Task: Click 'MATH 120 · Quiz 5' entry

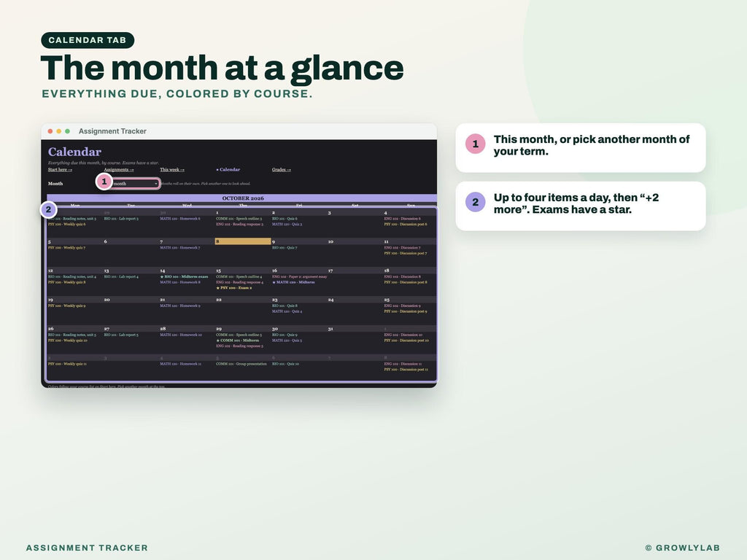Action: [x=287, y=341]
